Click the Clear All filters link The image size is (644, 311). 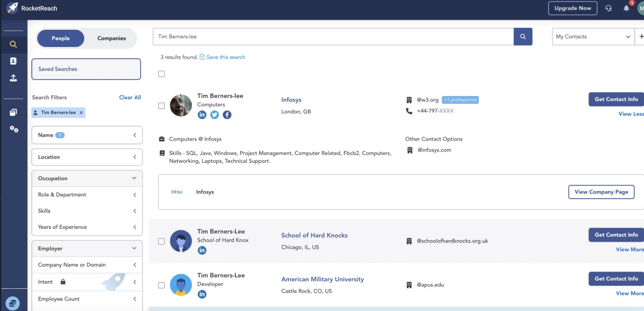coord(130,97)
